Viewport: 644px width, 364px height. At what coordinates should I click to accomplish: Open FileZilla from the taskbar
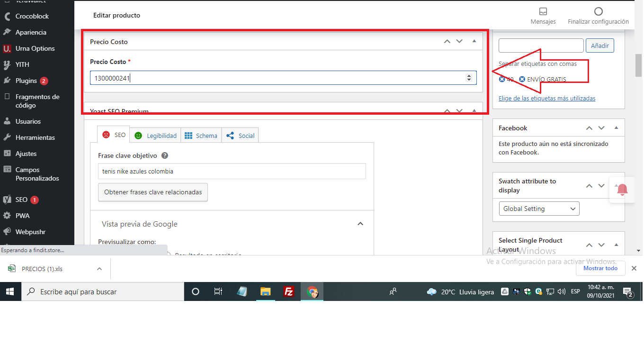[289, 291]
